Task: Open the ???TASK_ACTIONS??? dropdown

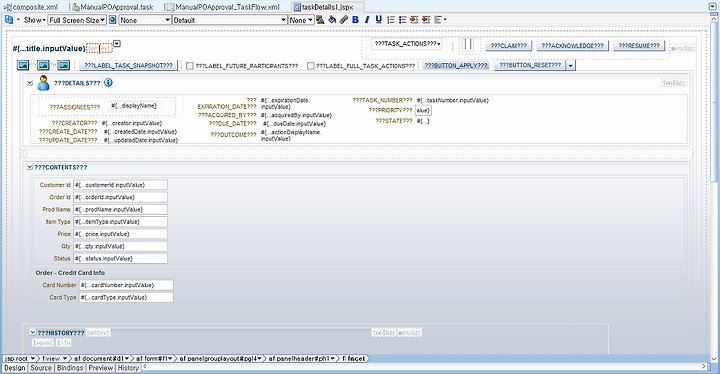Action: pyautogui.click(x=407, y=44)
